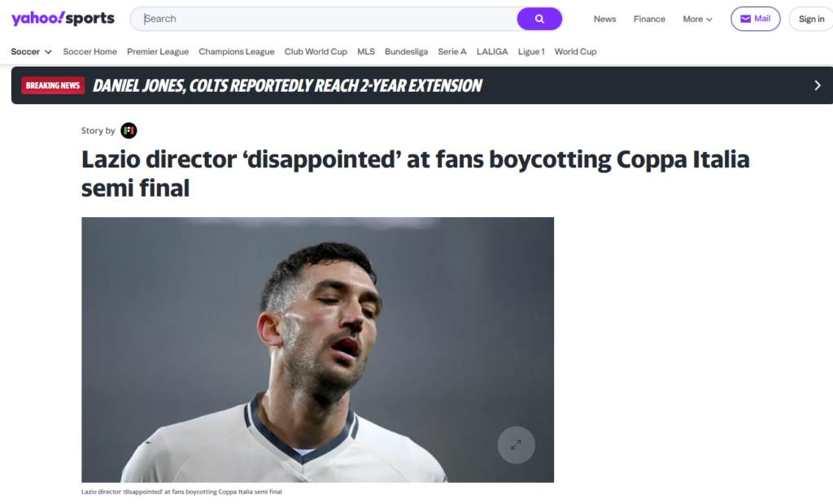
Task: Expand breaking news with right chevron
Action: click(x=817, y=85)
